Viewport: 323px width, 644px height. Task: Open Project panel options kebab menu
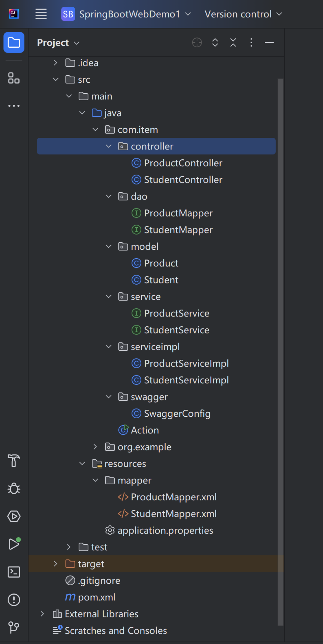point(251,42)
